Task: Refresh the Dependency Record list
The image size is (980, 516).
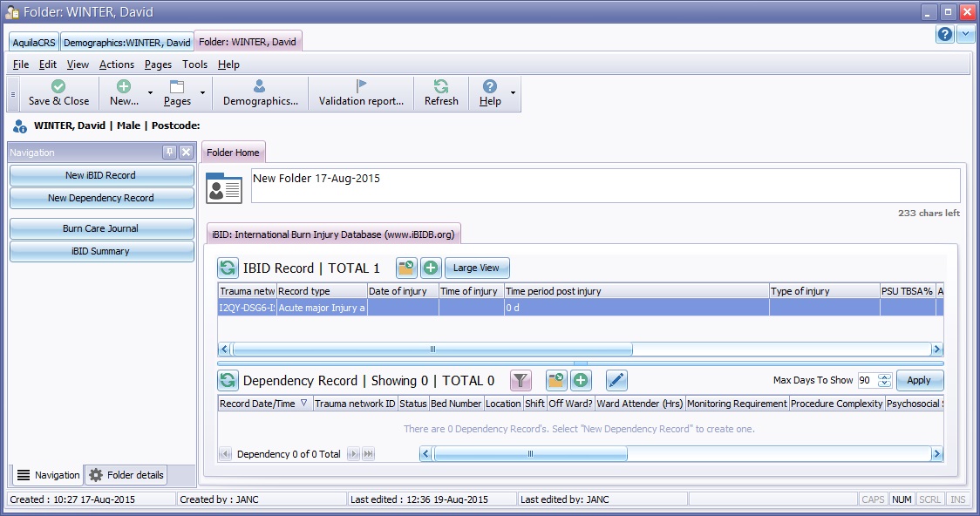Action: click(x=228, y=380)
